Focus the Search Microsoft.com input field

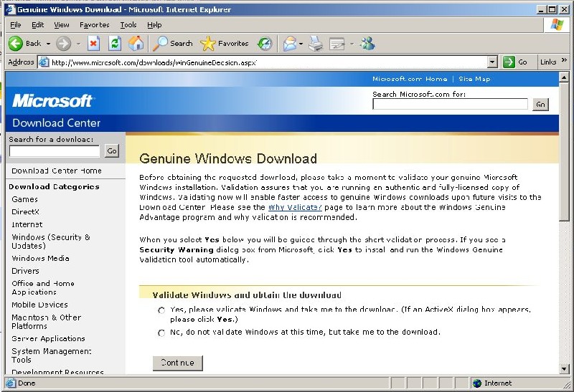click(450, 104)
